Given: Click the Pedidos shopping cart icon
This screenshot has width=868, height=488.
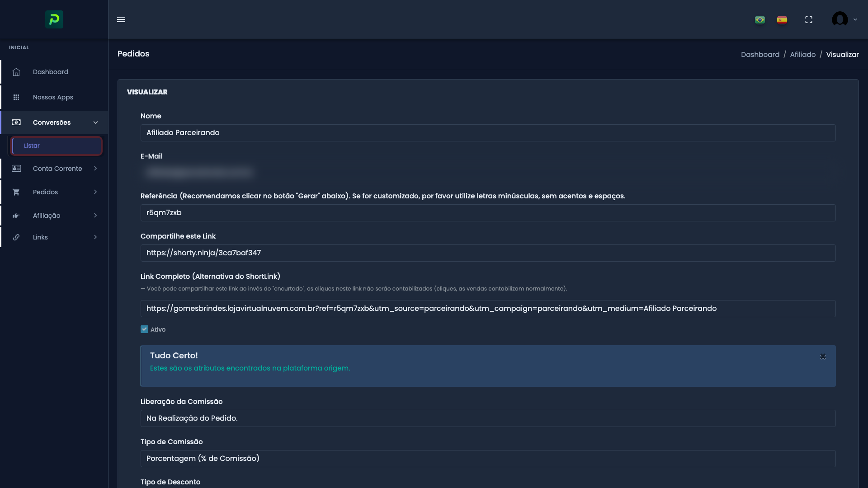Looking at the screenshot, I should [x=16, y=192].
